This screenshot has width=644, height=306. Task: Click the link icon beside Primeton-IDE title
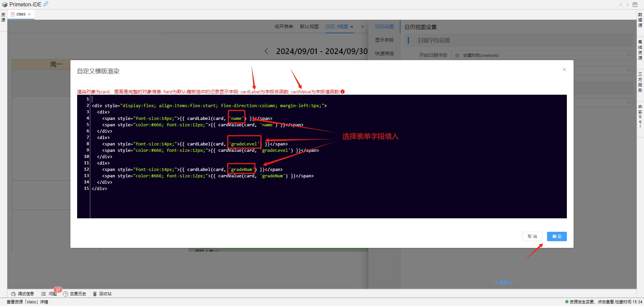click(x=46, y=4)
